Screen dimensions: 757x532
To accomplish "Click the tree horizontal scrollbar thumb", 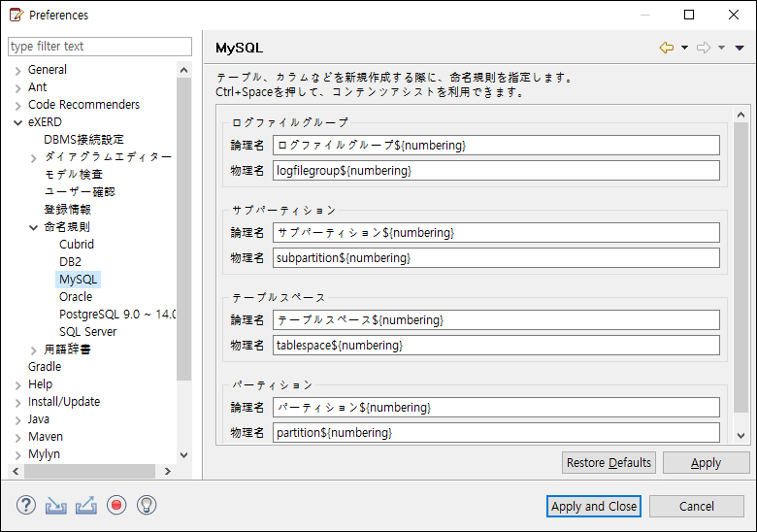I will pyautogui.click(x=90, y=471).
